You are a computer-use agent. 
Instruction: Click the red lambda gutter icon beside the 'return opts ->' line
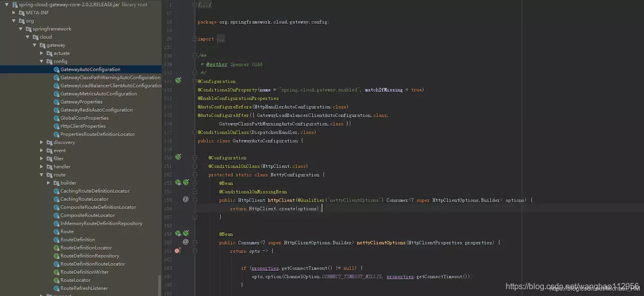[177, 251]
